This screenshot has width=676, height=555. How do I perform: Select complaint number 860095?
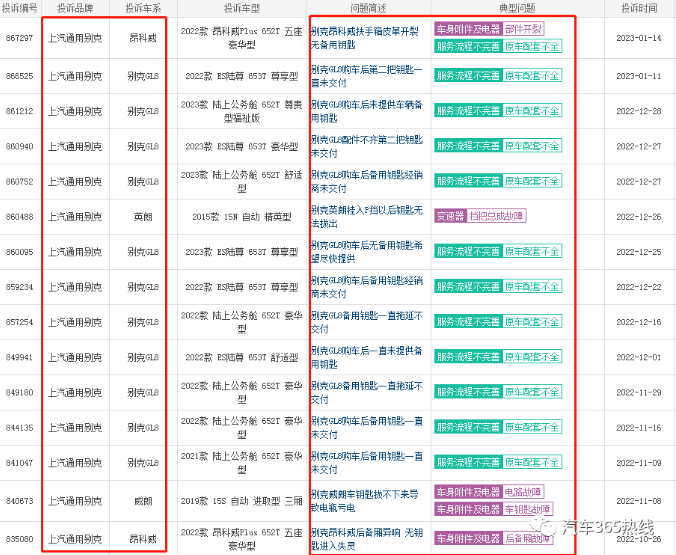click(19, 252)
